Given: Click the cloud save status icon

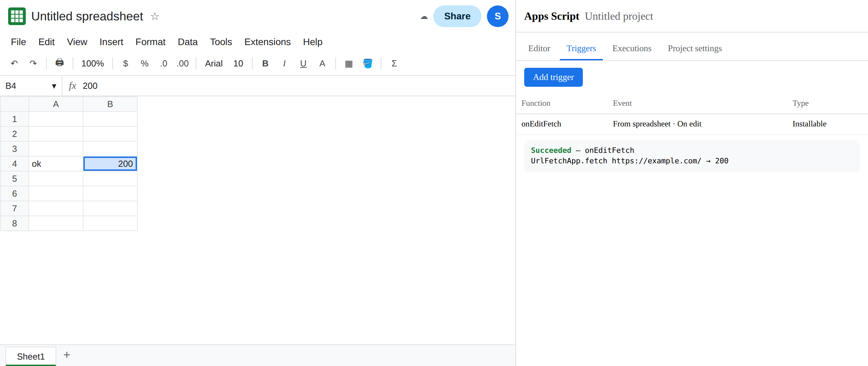Looking at the screenshot, I should click(x=424, y=17).
